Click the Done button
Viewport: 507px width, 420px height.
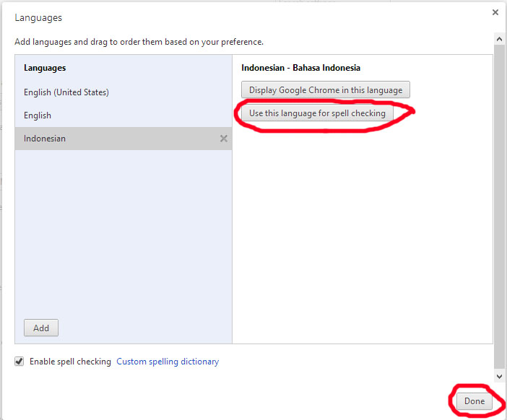(x=474, y=401)
